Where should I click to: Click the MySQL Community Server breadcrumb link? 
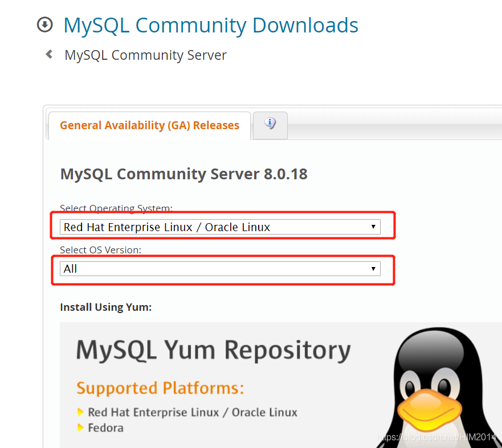[146, 55]
